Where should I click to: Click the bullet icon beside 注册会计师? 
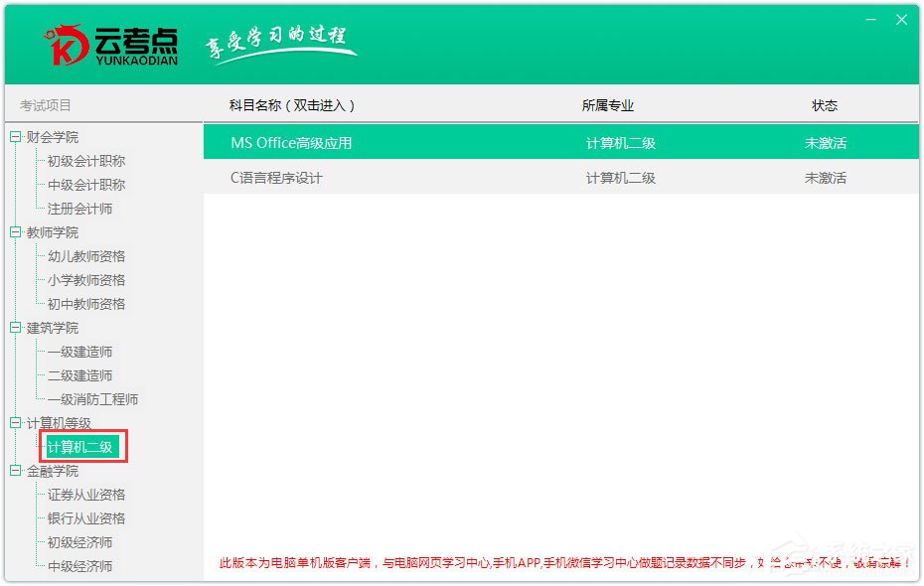pyautogui.click(x=39, y=209)
